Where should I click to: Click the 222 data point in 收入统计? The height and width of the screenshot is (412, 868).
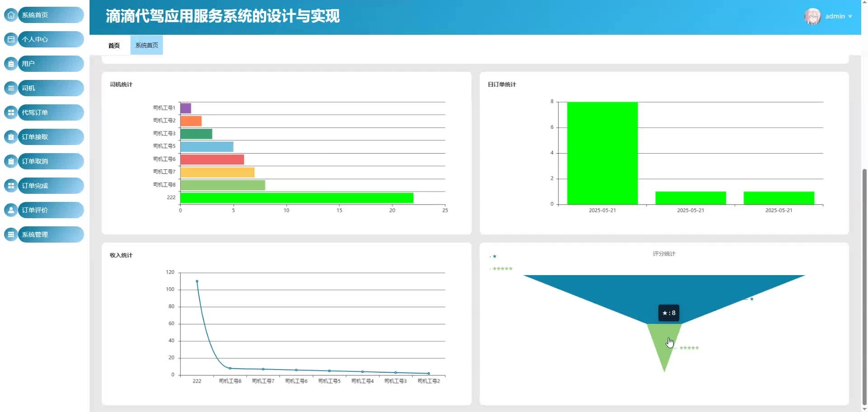point(197,281)
